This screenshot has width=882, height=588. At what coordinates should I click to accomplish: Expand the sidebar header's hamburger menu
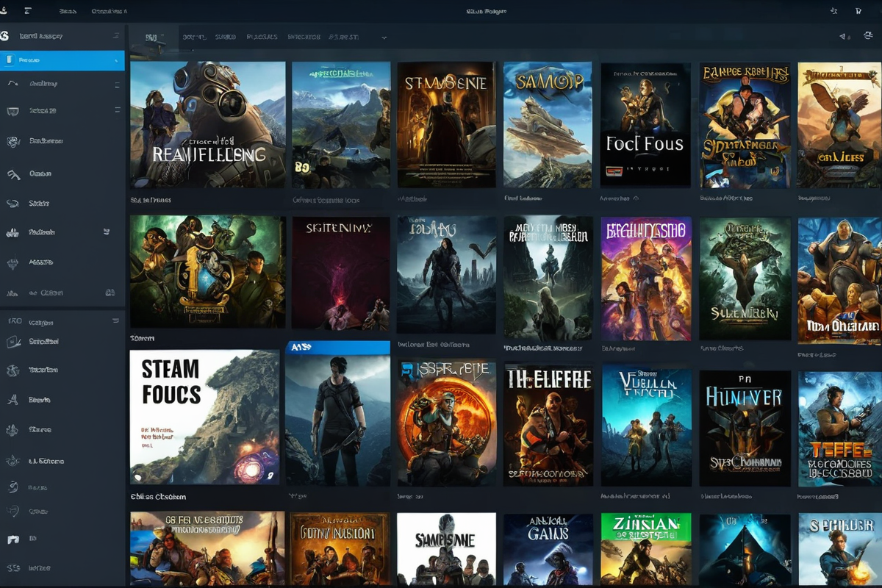pos(116,35)
